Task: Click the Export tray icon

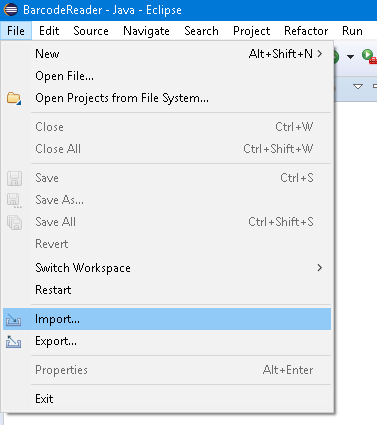Action: point(14,342)
